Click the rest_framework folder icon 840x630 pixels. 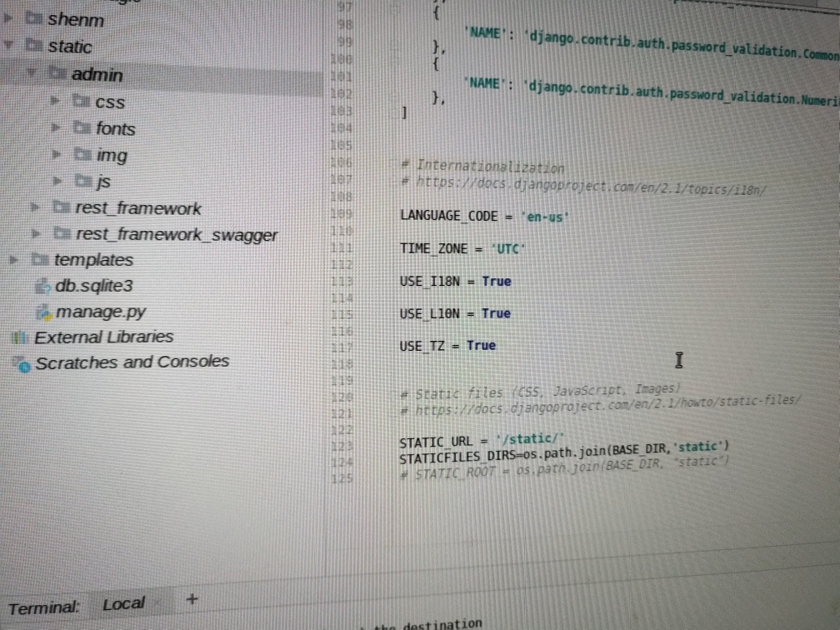(x=62, y=207)
